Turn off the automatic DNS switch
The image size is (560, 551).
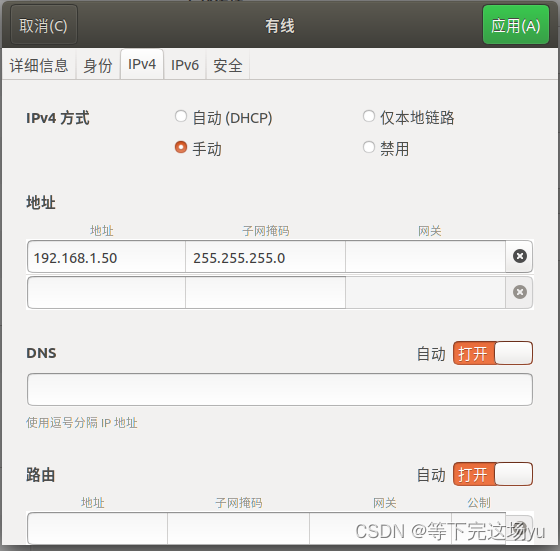coord(492,353)
